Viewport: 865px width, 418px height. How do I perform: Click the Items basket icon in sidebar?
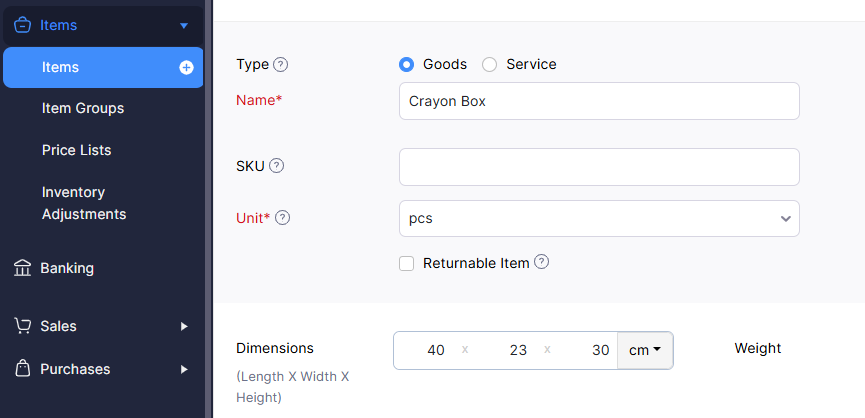click(22, 25)
